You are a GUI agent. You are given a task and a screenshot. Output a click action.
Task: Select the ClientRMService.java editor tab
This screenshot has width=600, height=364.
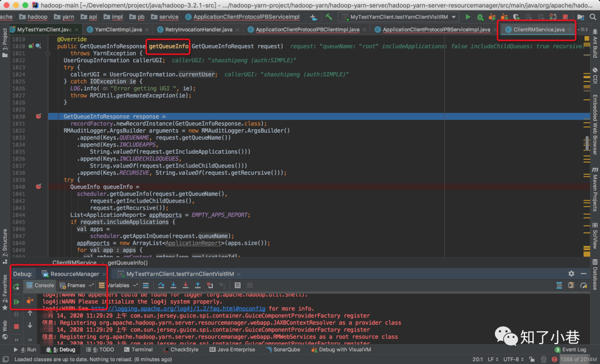[x=539, y=29]
